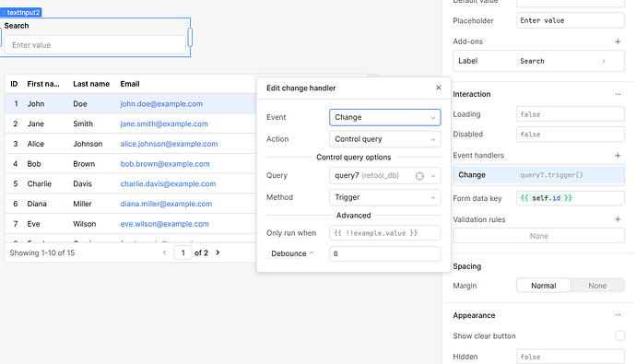Open jane.smith@example.com email link

tap(164, 123)
